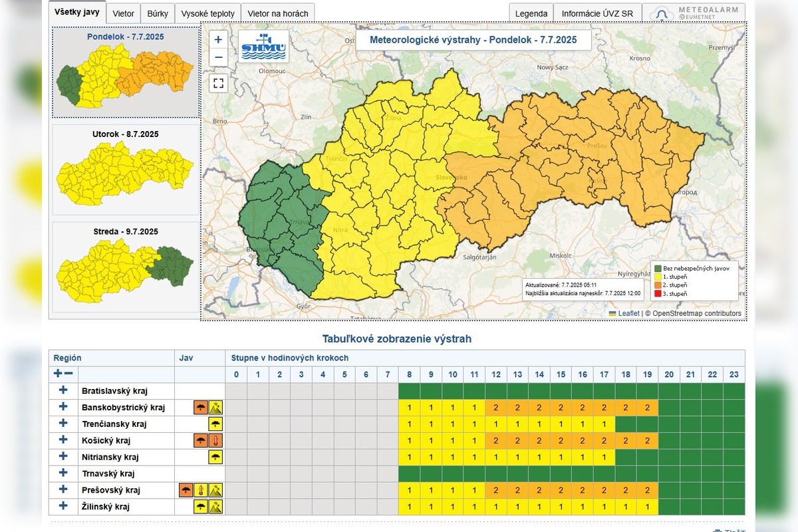Click the SHMÚ logo on the map
This screenshot has height=532, width=798.
coord(263,47)
